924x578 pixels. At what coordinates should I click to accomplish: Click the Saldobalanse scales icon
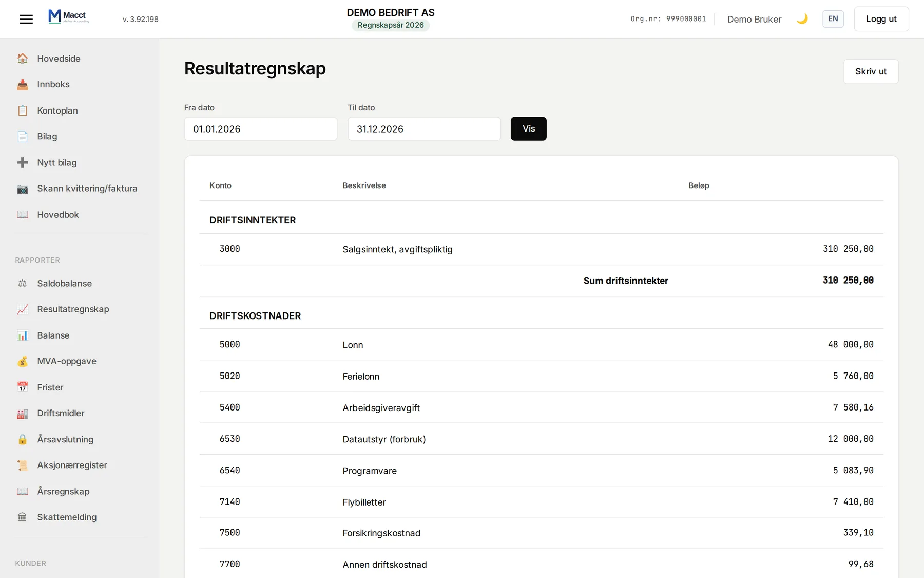(23, 283)
